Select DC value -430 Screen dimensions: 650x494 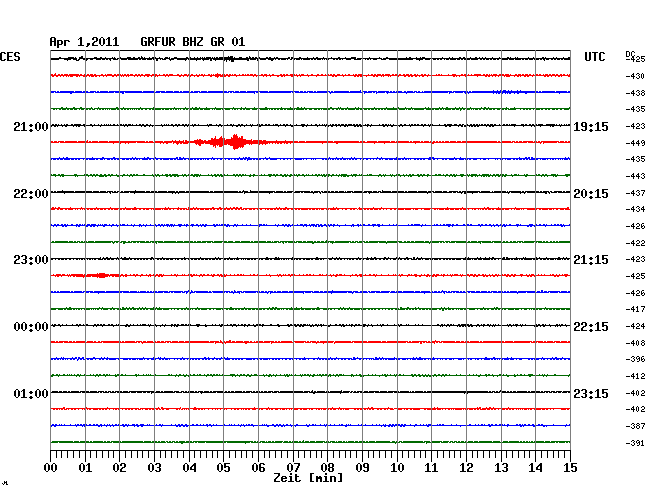pyautogui.click(x=635, y=76)
